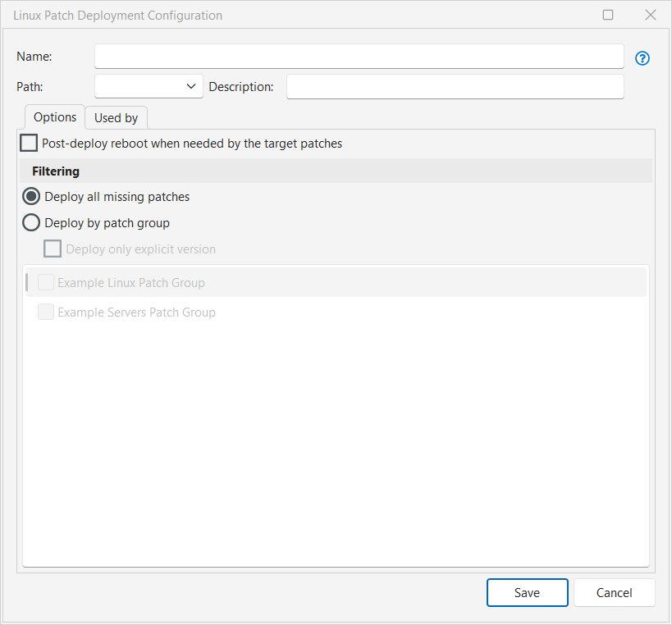Open the blue help question mark icon
The width and height of the screenshot is (672, 625).
pos(642,58)
